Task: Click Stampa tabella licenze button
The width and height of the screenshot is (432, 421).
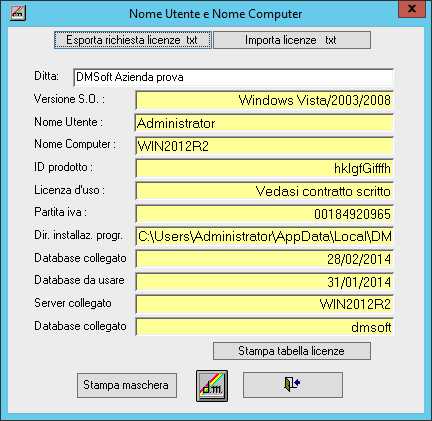Action: coord(292,351)
